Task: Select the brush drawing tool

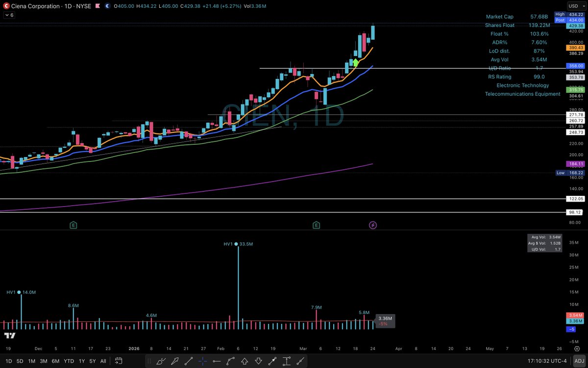Action: click(161, 361)
